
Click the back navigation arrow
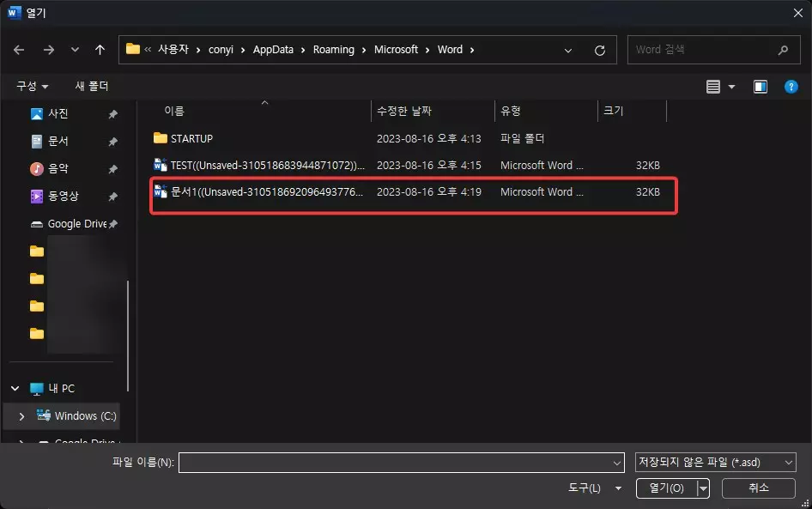coord(18,49)
